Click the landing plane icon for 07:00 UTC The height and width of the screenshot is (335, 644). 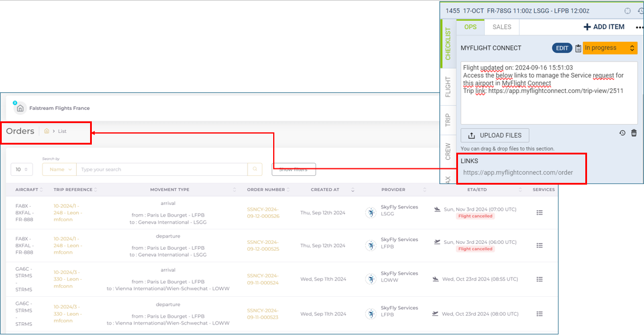pos(437,209)
